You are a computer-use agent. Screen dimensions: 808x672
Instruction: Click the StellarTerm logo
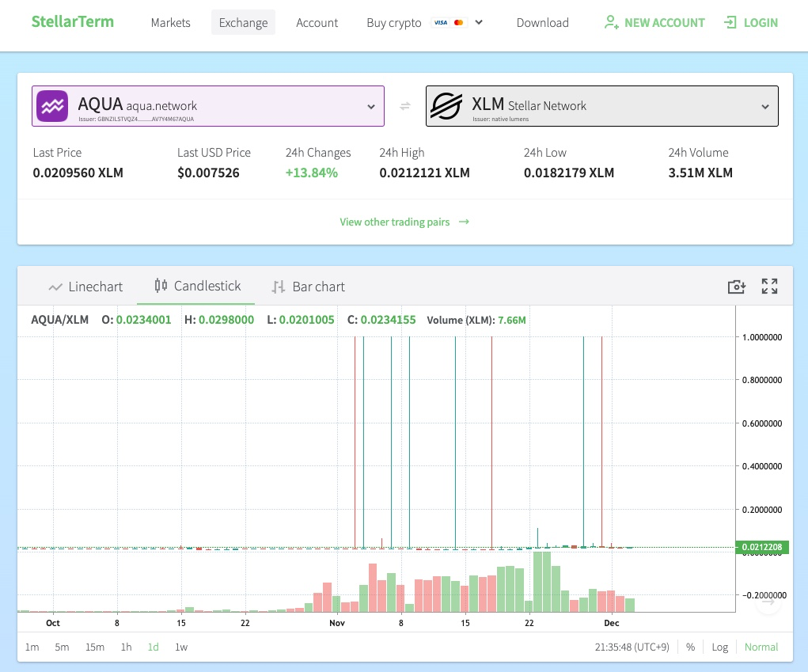tap(73, 21)
